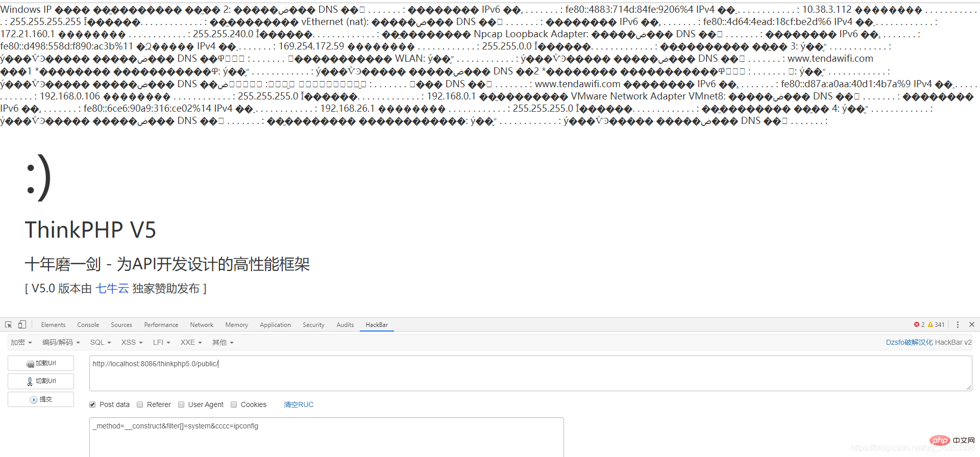The width and height of the screenshot is (980, 457).
Task: Activate the inspect element picker icon
Action: (8, 324)
